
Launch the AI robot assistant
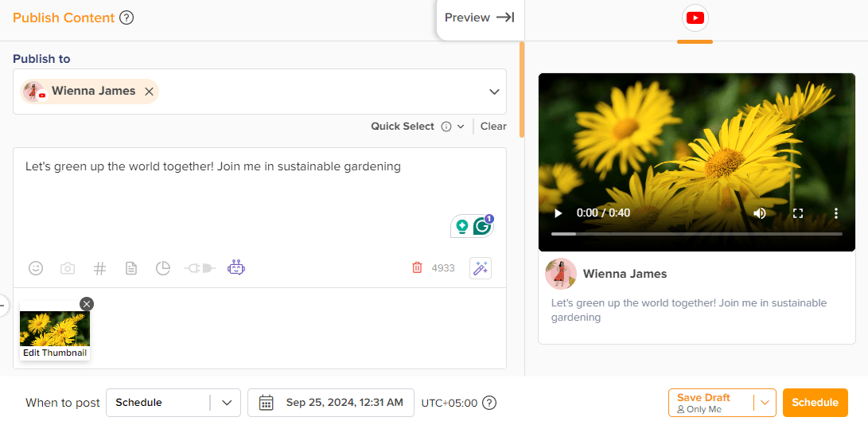point(236,268)
